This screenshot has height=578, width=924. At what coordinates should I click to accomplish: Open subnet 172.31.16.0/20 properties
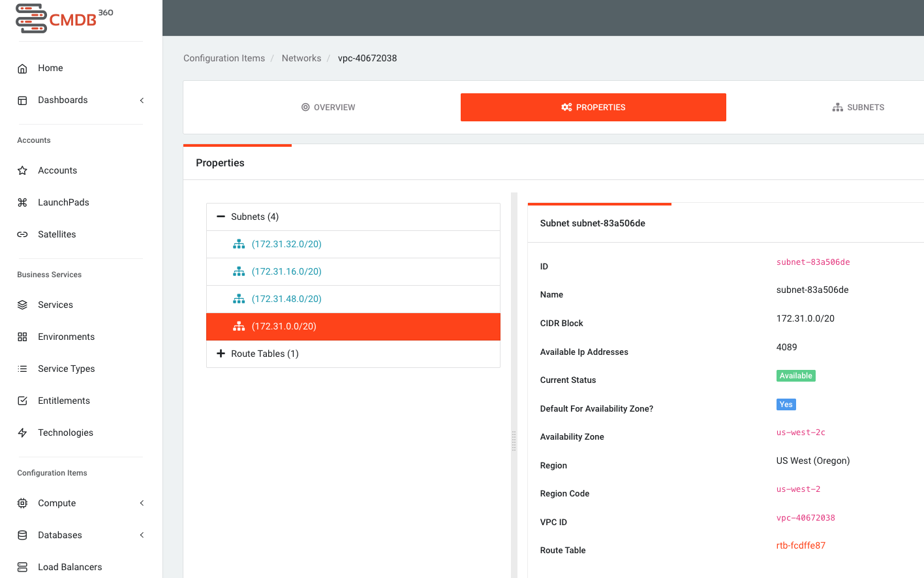pos(353,272)
